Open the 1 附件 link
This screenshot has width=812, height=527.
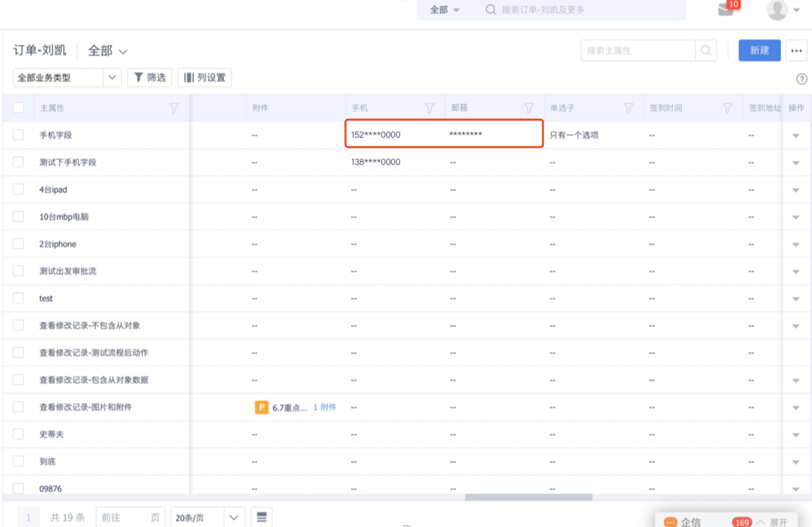coord(325,407)
